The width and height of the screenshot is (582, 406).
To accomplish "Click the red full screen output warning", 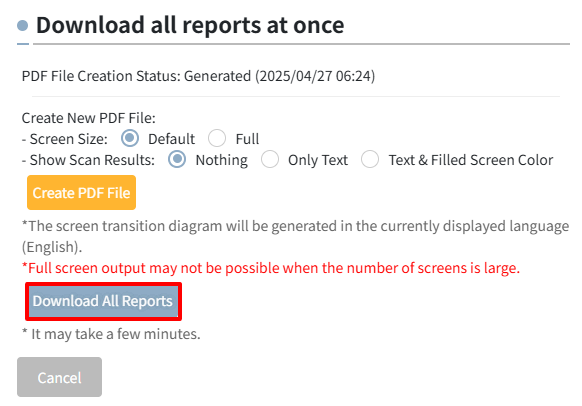I will 271,268.
